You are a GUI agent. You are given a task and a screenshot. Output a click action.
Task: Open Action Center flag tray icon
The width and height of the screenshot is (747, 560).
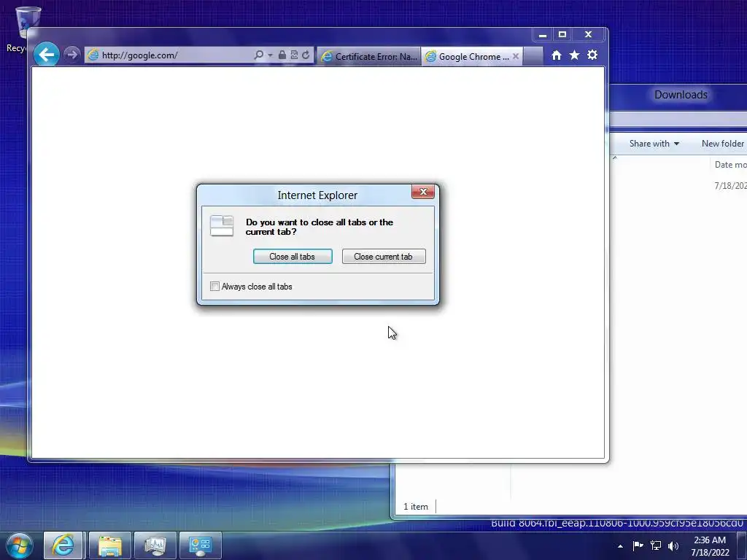click(638, 545)
